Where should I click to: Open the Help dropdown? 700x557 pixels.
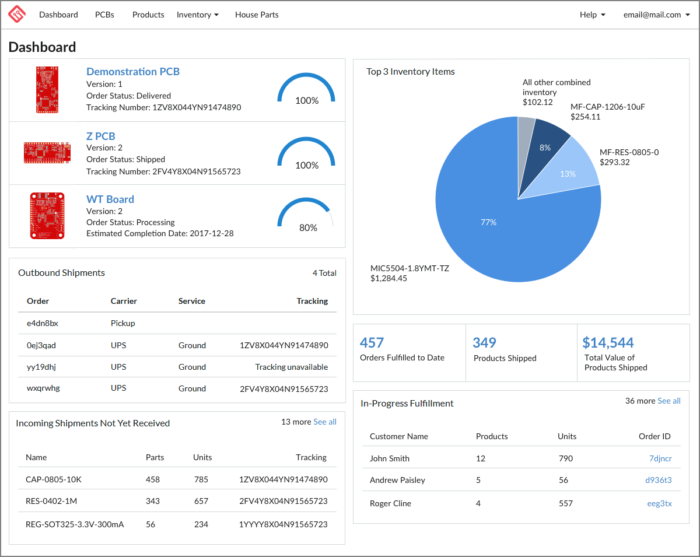pyautogui.click(x=592, y=15)
